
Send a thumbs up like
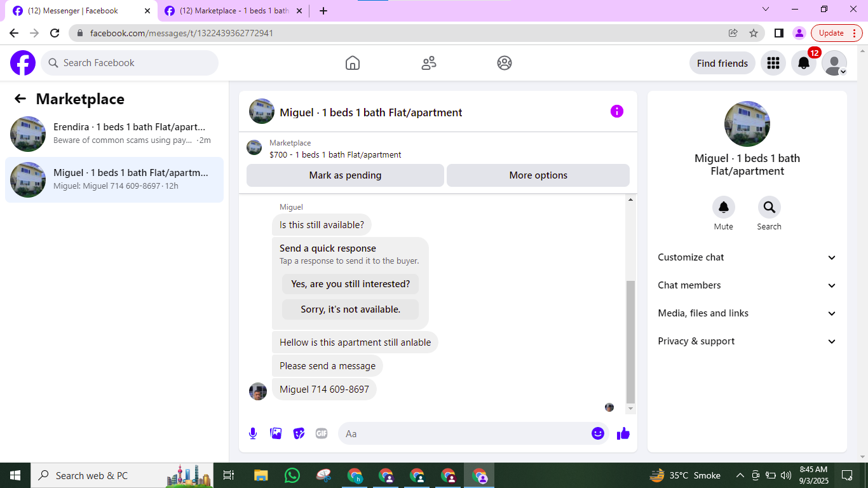coord(623,433)
